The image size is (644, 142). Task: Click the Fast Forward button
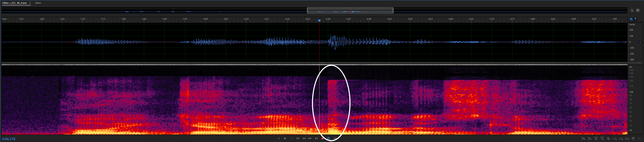pyautogui.click(x=310, y=138)
